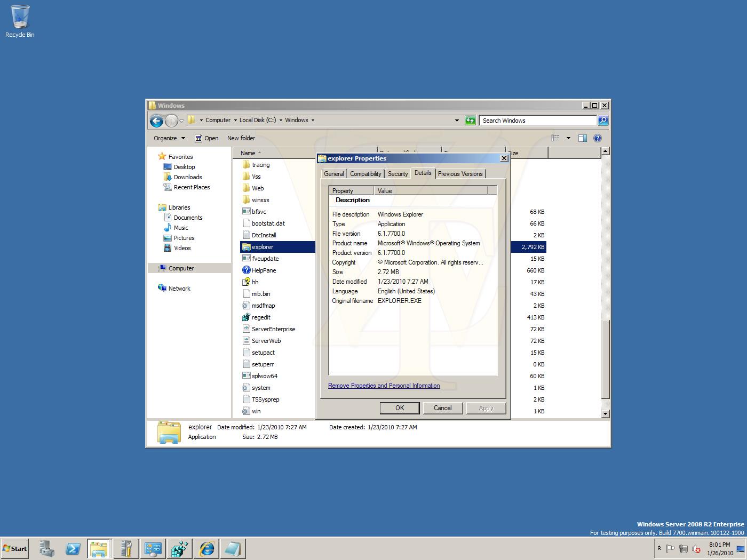The height and width of the screenshot is (560, 747).
Task: Open the Previous Versions tab
Action: pyautogui.click(x=460, y=174)
